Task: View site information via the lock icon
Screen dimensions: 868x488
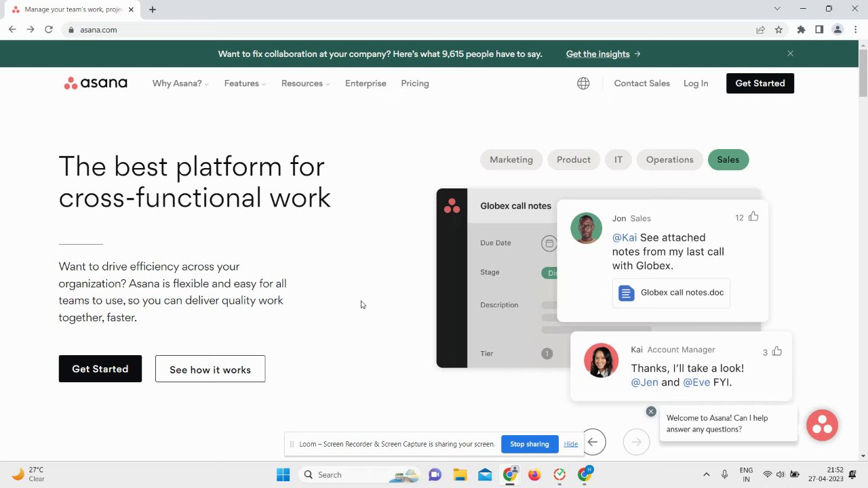Action: point(71,30)
